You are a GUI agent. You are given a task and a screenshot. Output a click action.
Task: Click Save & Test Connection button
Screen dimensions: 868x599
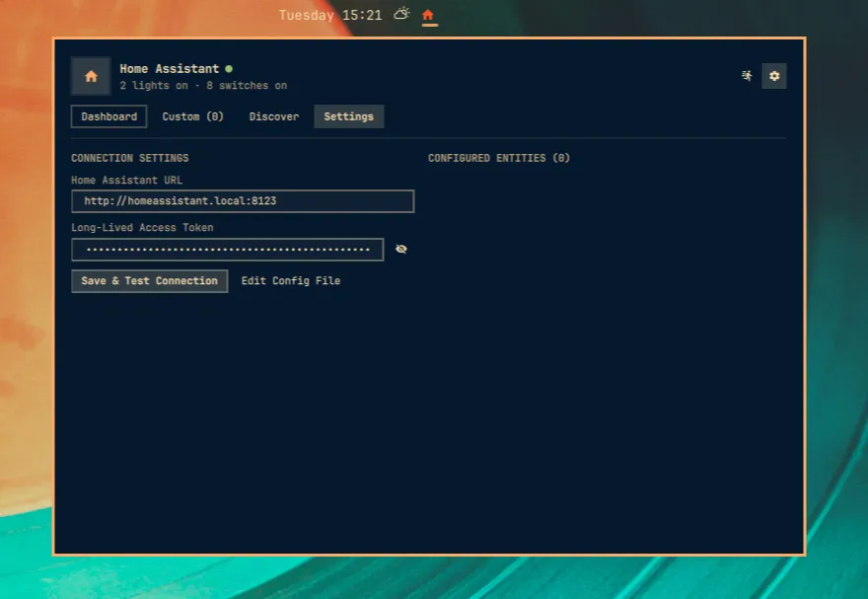(150, 280)
